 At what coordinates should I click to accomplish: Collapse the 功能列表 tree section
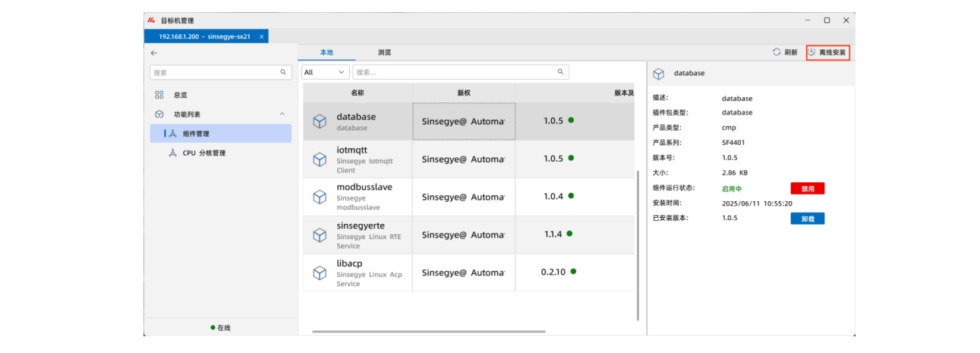click(282, 115)
